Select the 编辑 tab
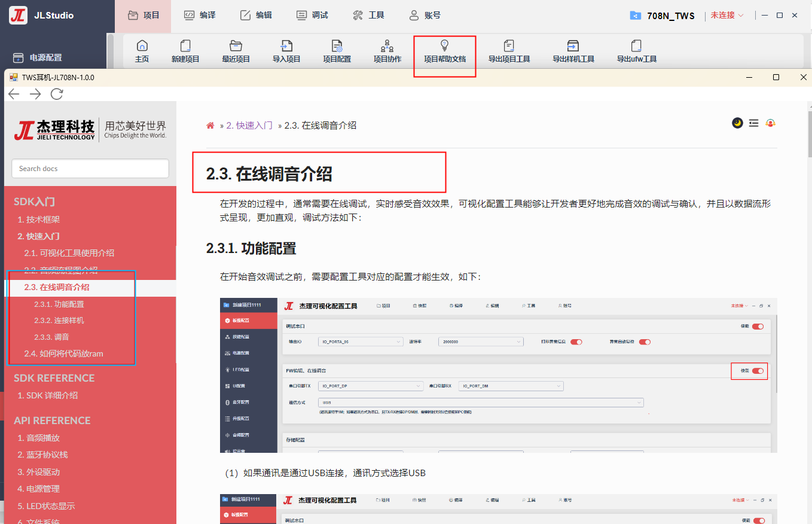The width and height of the screenshot is (812, 524). coord(255,16)
